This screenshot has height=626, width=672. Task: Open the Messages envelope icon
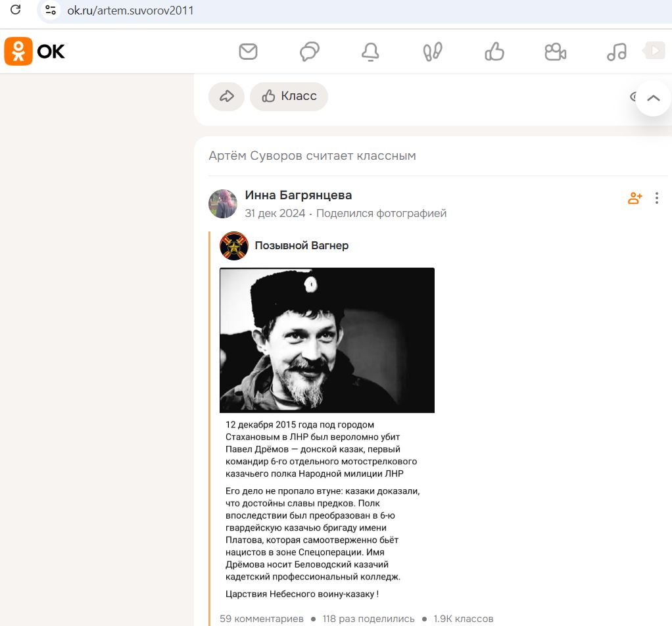coord(248,52)
